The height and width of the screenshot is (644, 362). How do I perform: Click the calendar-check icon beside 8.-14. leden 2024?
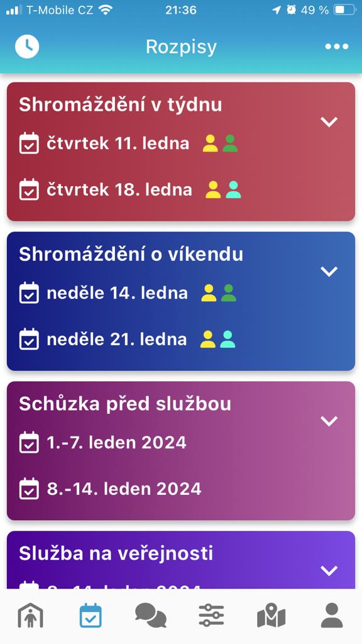[x=29, y=489]
